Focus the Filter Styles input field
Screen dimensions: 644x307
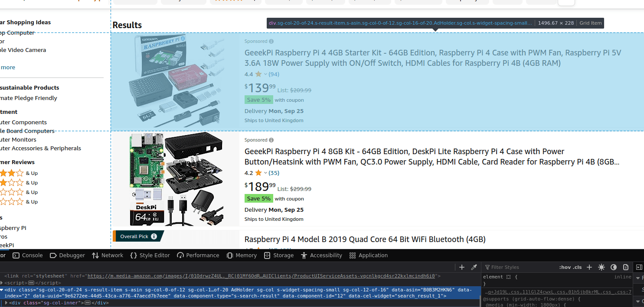[x=520, y=267]
